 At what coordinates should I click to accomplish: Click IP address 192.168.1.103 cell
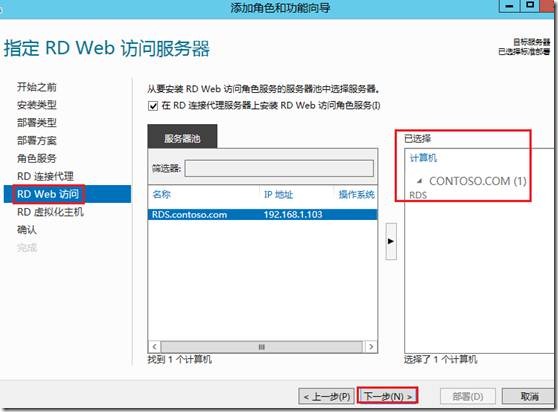click(x=293, y=215)
